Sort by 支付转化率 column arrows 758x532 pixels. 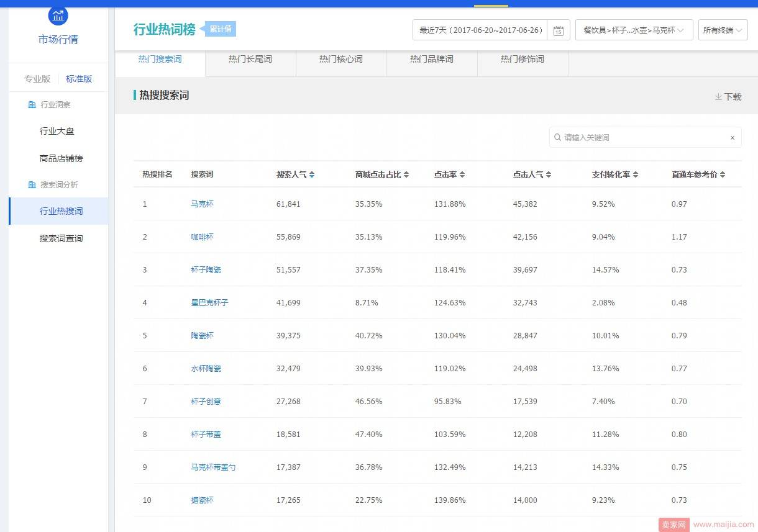click(x=636, y=175)
